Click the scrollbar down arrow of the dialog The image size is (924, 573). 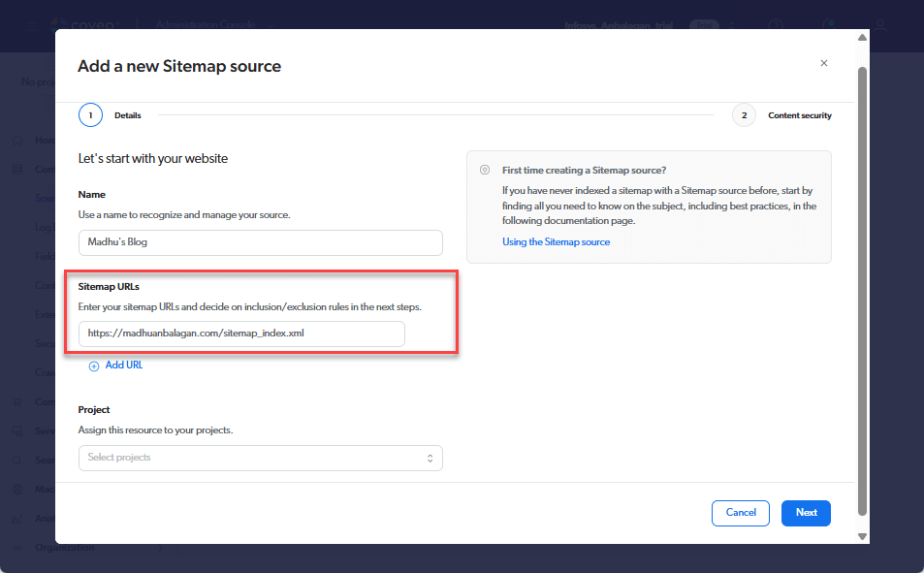(862, 536)
